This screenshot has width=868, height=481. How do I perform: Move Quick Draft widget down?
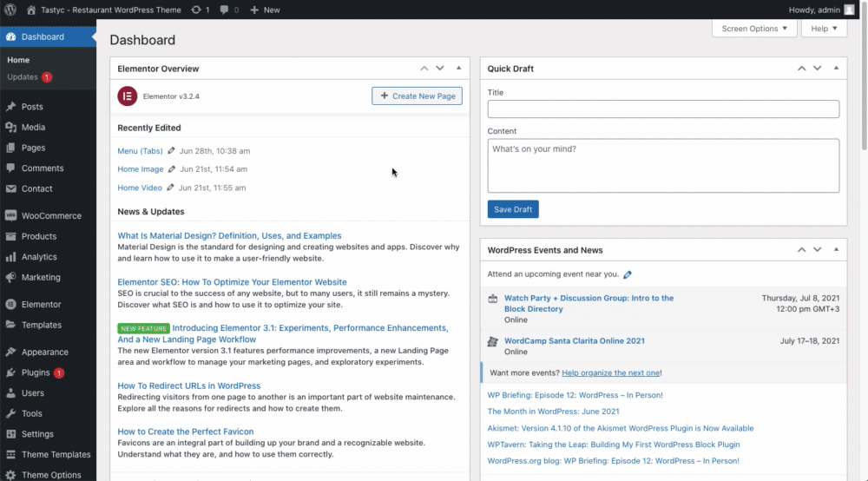817,68
